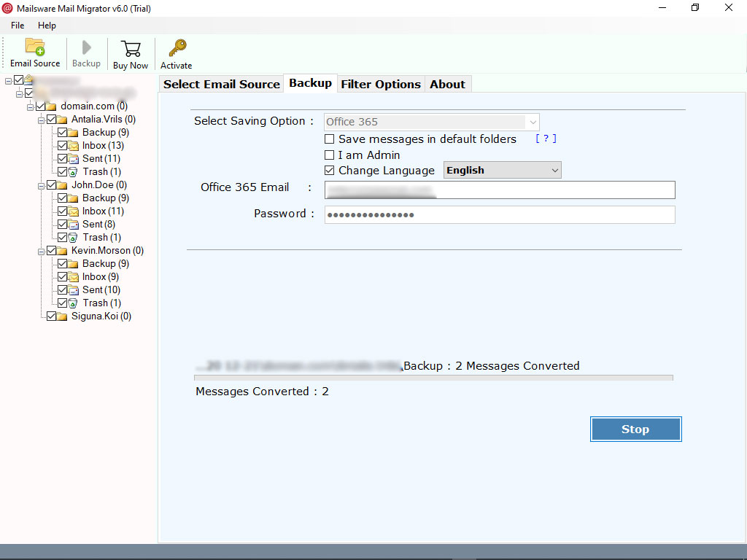747x560 pixels.
Task: Click the Stop button
Action: (x=635, y=429)
